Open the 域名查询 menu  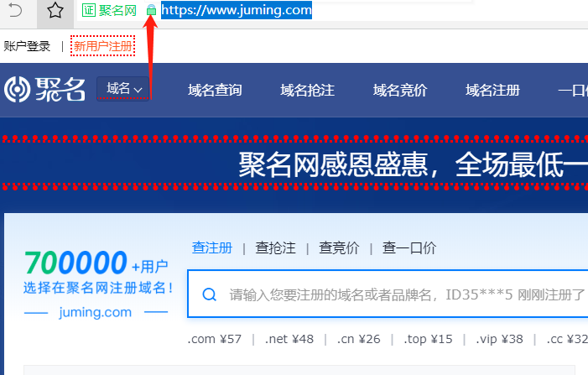[x=215, y=90]
